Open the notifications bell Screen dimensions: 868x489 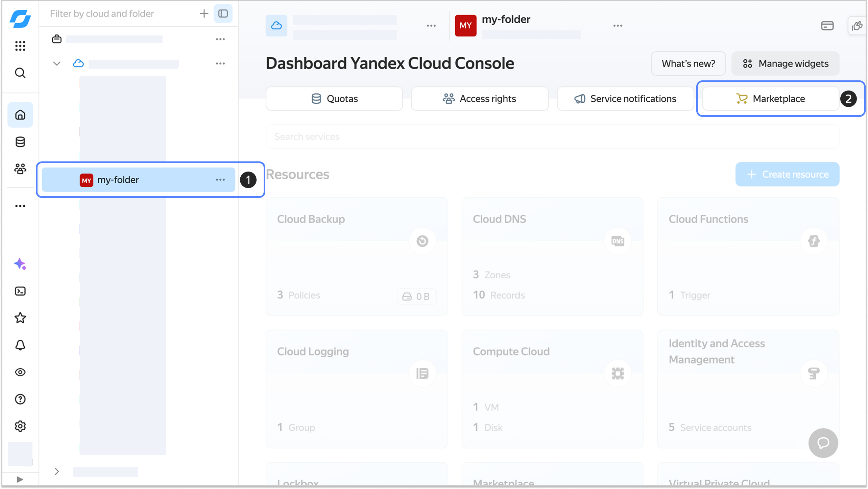coord(20,345)
